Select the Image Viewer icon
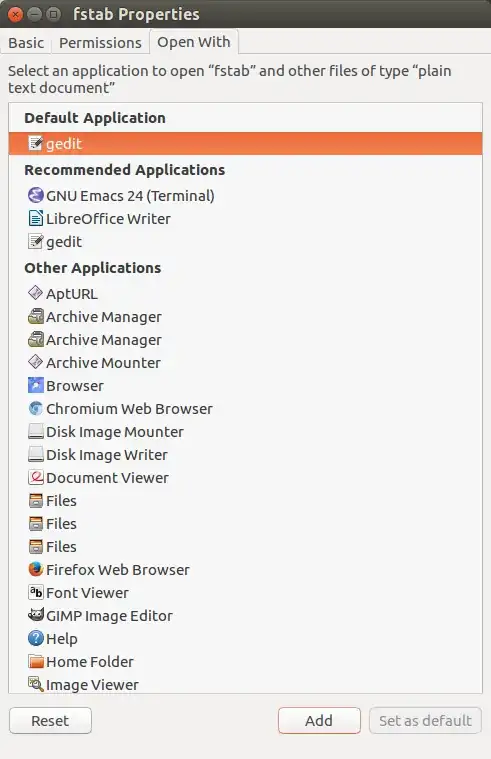The height and width of the screenshot is (759, 491). (x=36, y=684)
